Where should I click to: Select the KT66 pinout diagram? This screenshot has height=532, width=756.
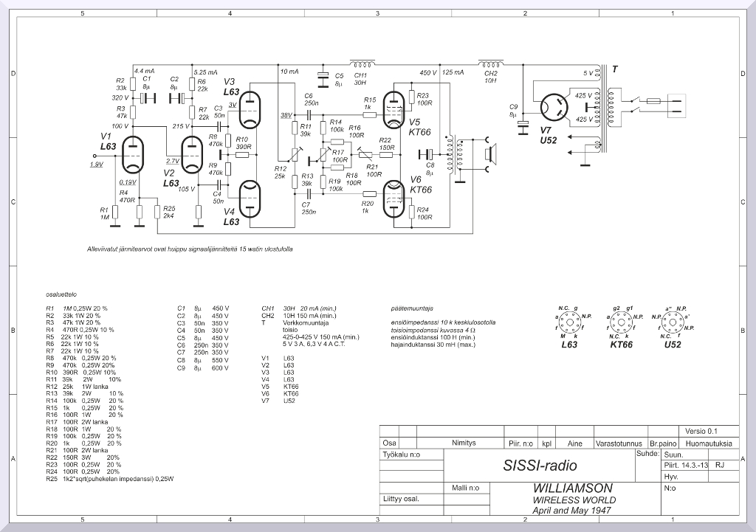click(622, 323)
